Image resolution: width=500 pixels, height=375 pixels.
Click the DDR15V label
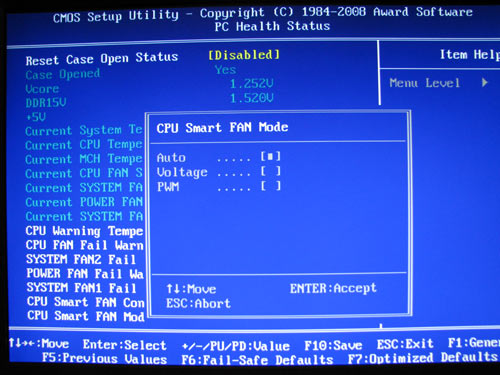[x=46, y=103]
